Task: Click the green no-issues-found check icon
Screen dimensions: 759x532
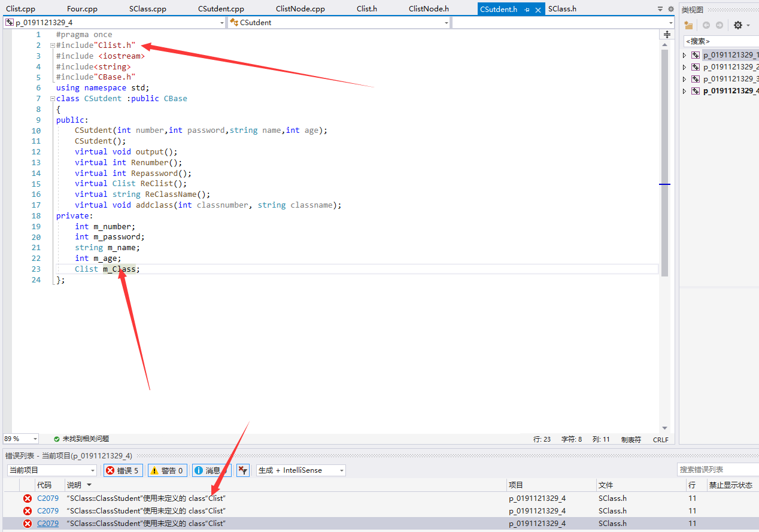Action: [x=56, y=439]
